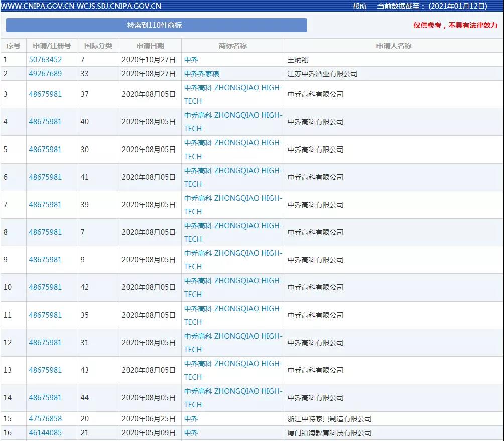Open application number 49267689
The width and height of the screenshot is (504, 441).
pyautogui.click(x=45, y=74)
